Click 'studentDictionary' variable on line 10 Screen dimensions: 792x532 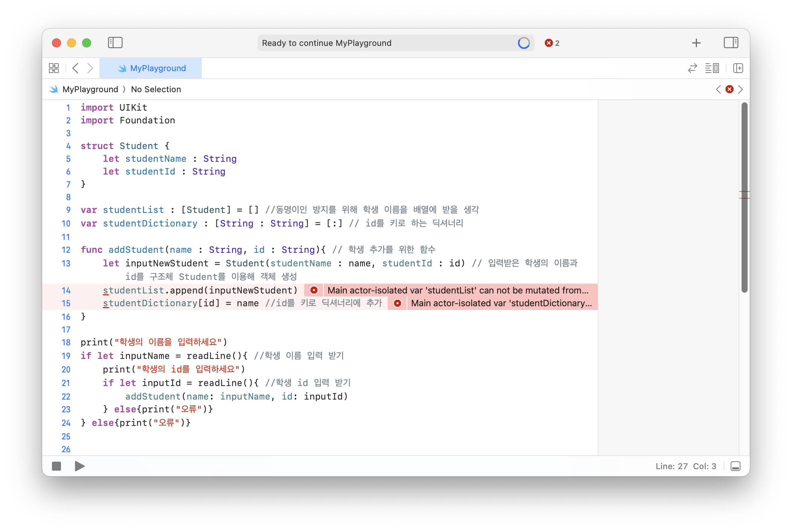pyautogui.click(x=150, y=223)
